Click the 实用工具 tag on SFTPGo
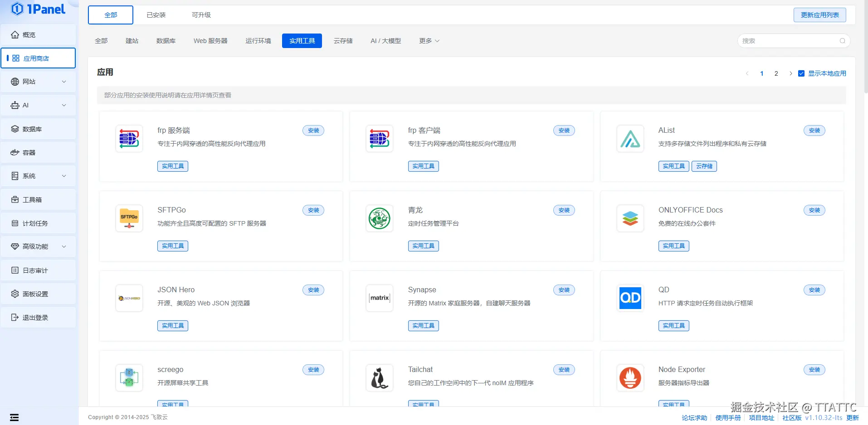The height and width of the screenshot is (425, 868). point(173,246)
